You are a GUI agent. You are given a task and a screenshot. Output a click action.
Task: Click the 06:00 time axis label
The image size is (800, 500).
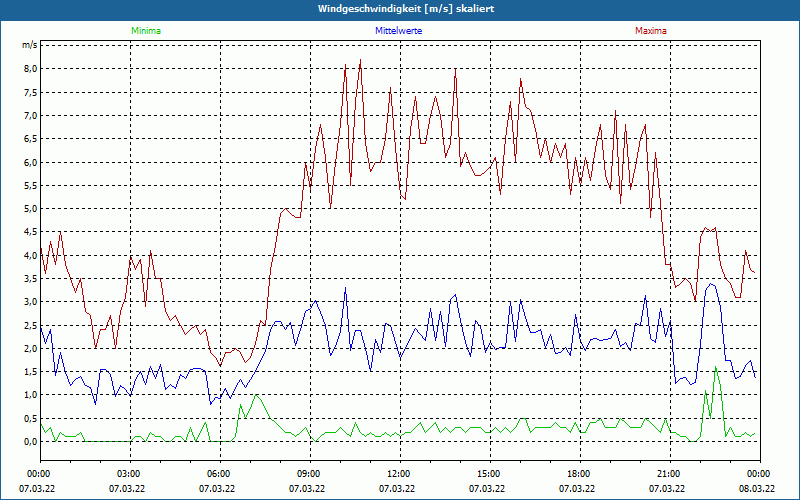pyautogui.click(x=218, y=473)
